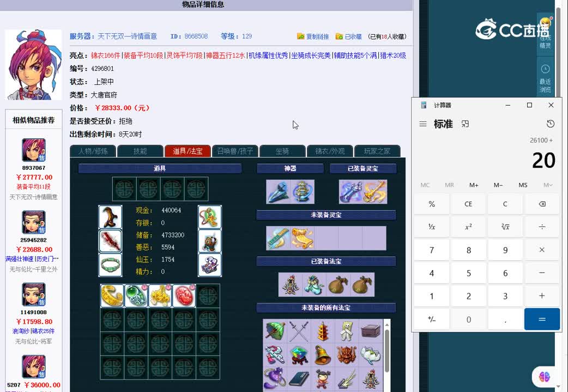
Task: Click the calculator plus key
Action: point(542,296)
